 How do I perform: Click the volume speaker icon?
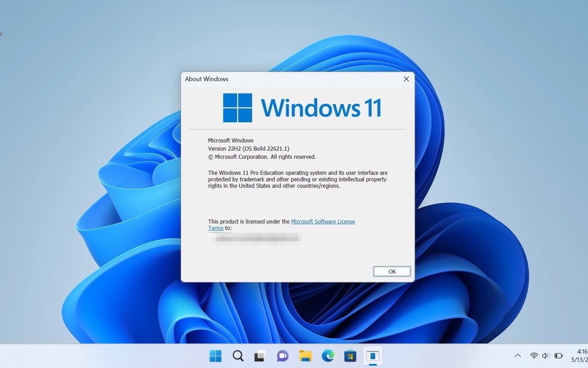[546, 356]
